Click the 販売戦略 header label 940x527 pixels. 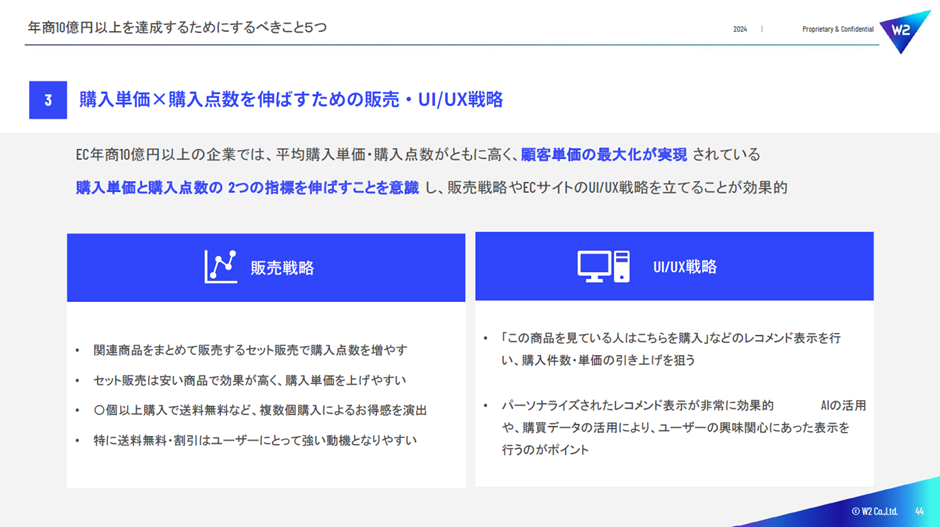pos(282,268)
